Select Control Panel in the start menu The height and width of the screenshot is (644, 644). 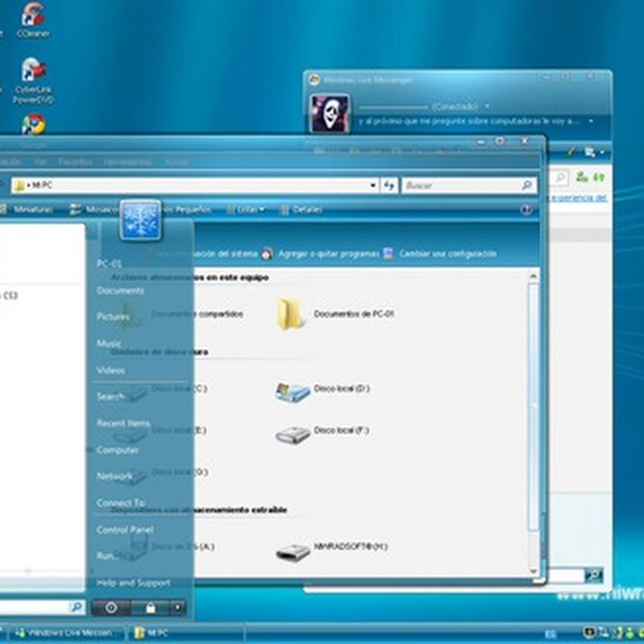tap(125, 530)
